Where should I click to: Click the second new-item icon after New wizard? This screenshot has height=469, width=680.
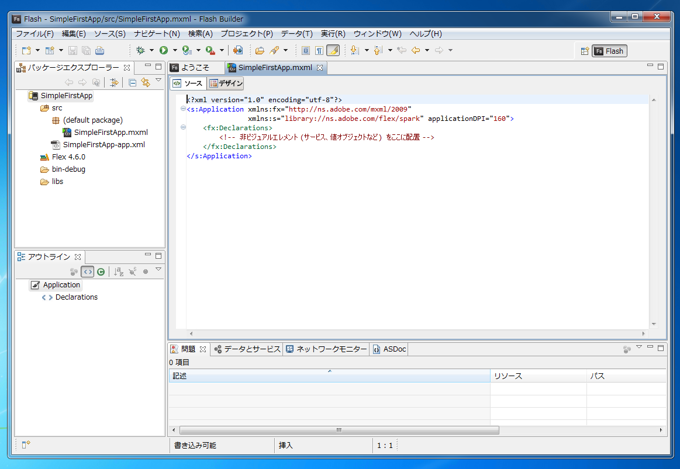(x=50, y=51)
